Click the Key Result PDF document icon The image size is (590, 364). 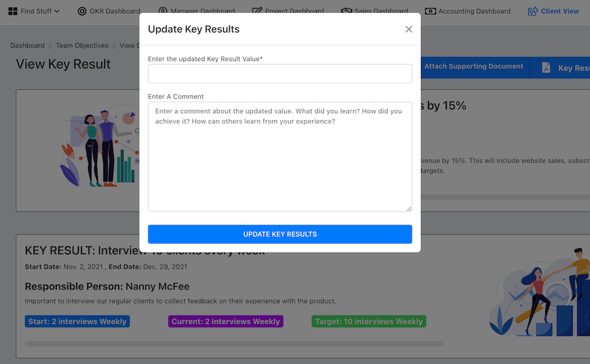546,68
